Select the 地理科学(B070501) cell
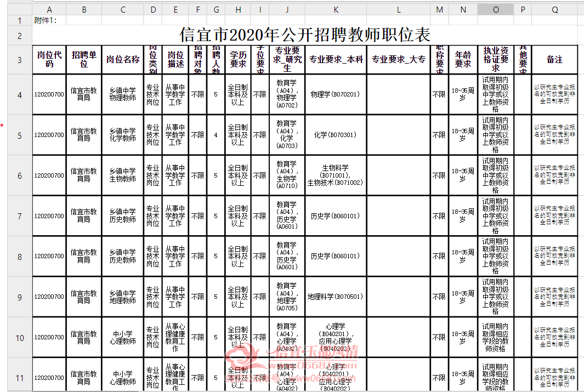Screen dimensions: 584x392 (x=336, y=297)
